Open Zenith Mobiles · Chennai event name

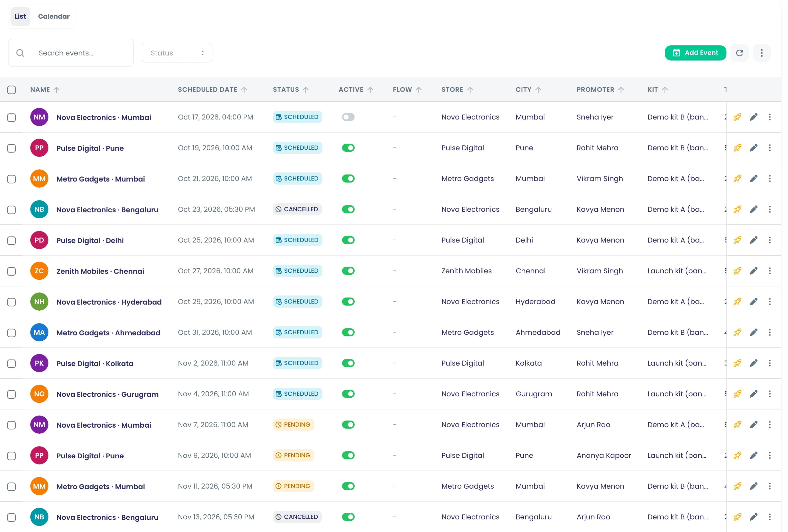[x=100, y=272]
